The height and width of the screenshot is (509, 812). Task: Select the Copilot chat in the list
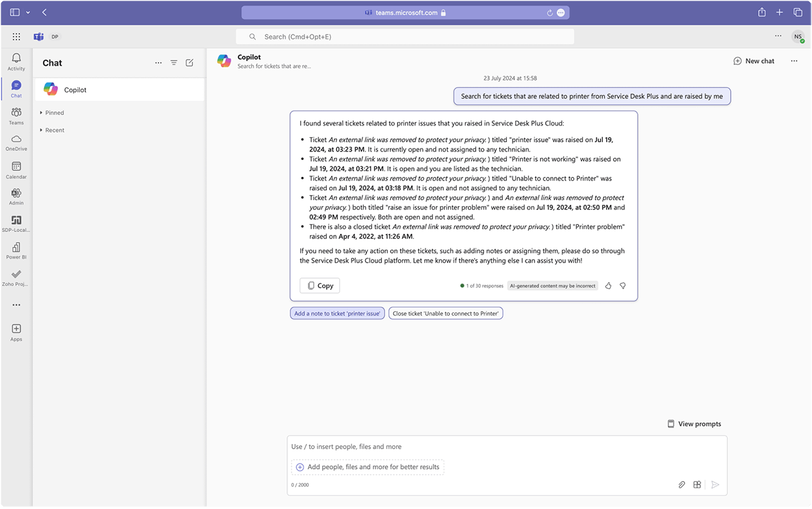pyautogui.click(x=119, y=90)
